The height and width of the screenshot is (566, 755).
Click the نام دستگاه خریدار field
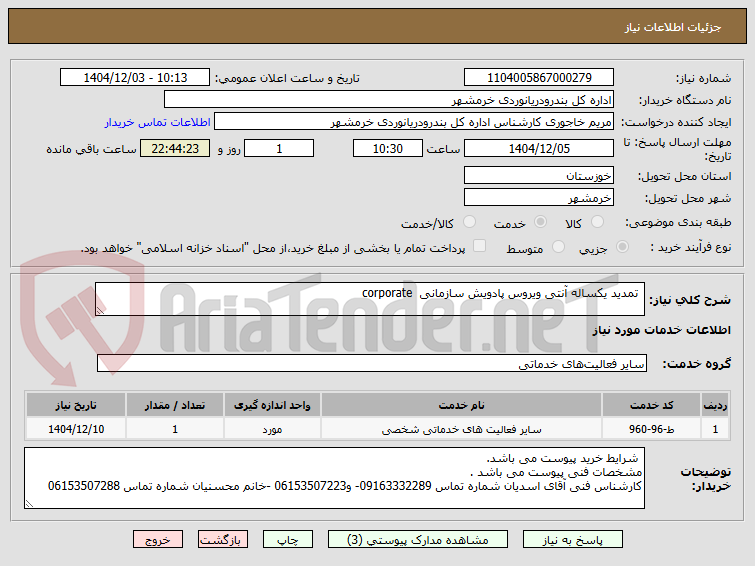pos(389,100)
